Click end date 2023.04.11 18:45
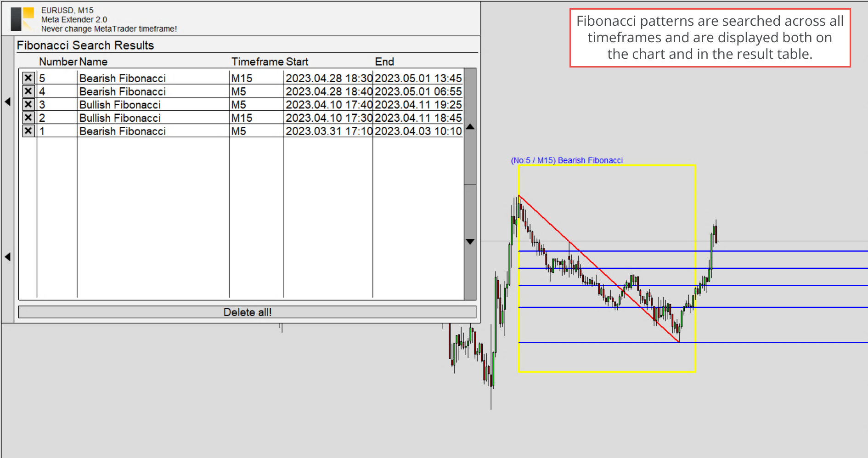 (x=418, y=118)
